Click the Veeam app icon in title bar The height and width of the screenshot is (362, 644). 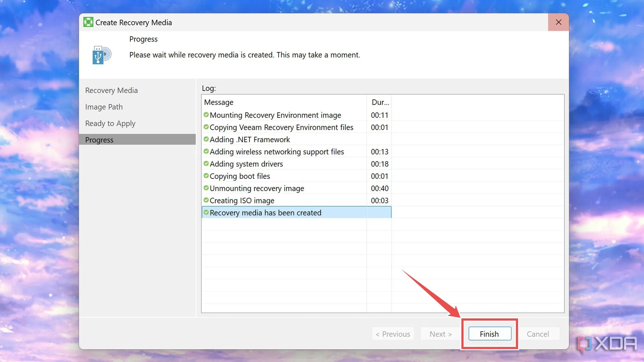(x=88, y=22)
